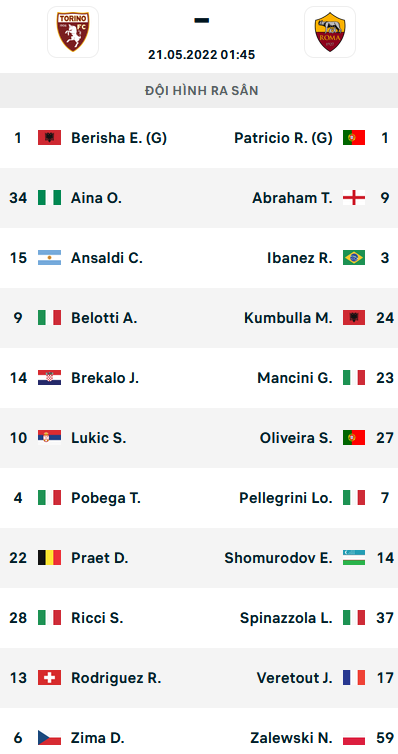Image resolution: width=398 pixels, height=754 pixels.
Task: Select the ĐỘI HÌNH RA SÂN header
Action: tap(202, 90)
